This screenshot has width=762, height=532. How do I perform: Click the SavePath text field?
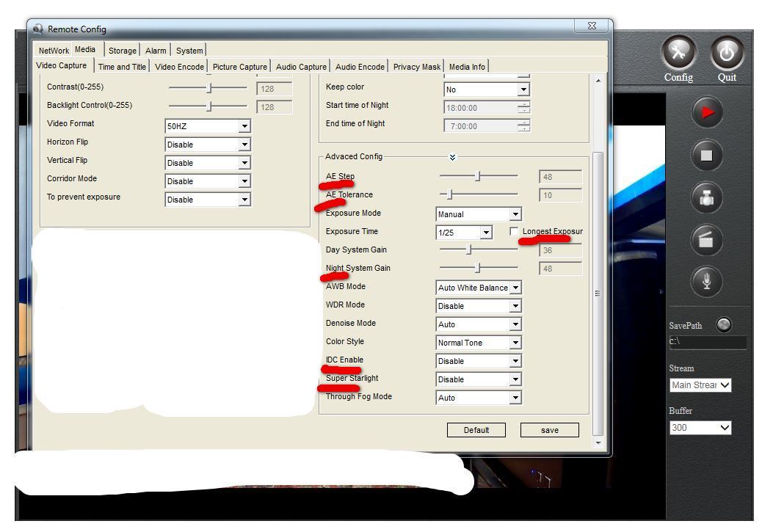pos(707,342)
